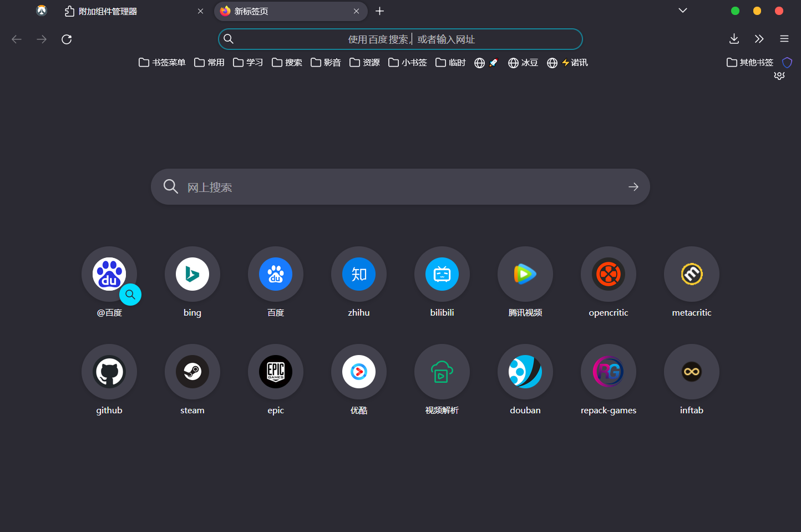Open the opencritic shortcut
The width and height of the screenshot is (801, 532).
point(609,274)
